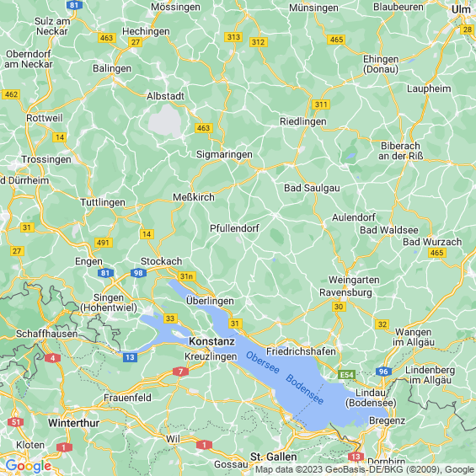
Task: Click the St. Gallen city label
Action: point(274,457)
